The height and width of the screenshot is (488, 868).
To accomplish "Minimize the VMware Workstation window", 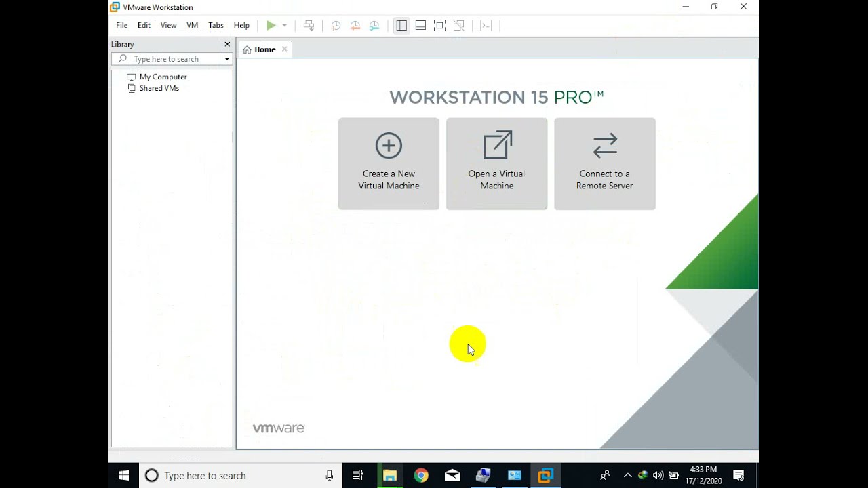I will [686, 7].
